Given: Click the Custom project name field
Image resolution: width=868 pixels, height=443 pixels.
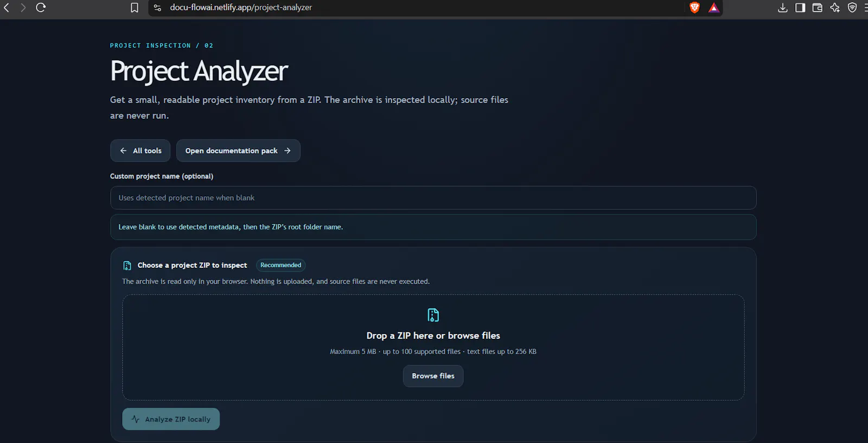Looking at the screenshot, I should pyautogui.click(x=433, y=198).
